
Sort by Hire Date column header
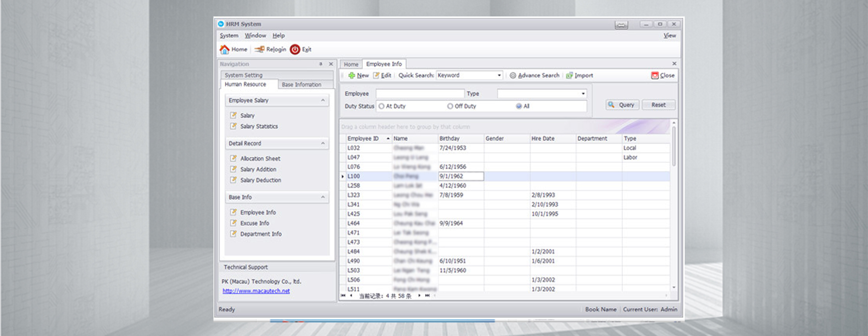(x=553, y=139)
